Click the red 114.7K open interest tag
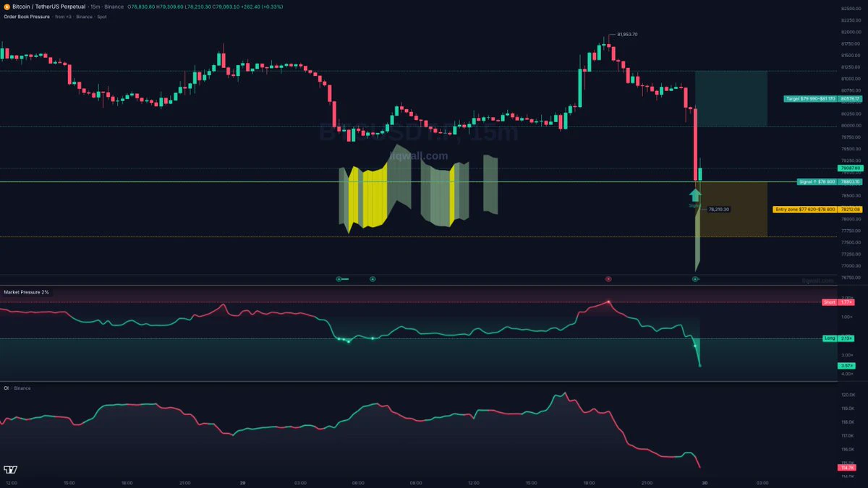Screen dimensions: 868x488 click(x=848, y=468)
